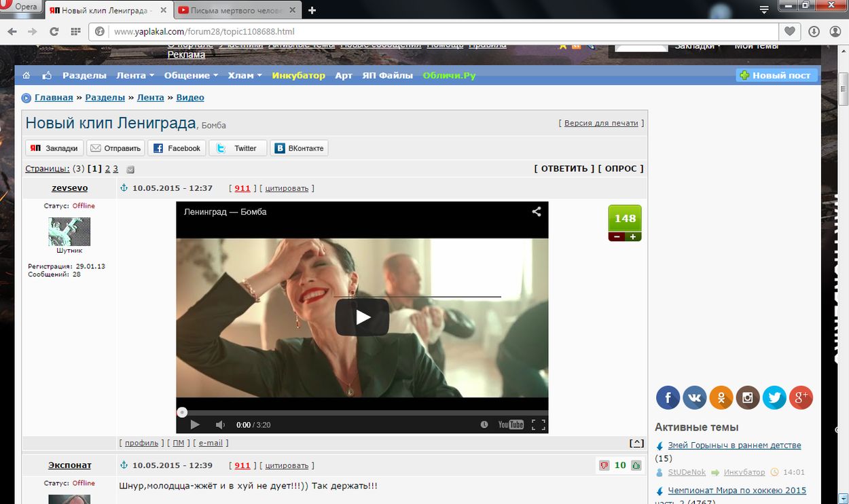Open the Facebook round social icon
This screenshot has width=849, height=504.
pyautogui.click(x=668, y=397)
